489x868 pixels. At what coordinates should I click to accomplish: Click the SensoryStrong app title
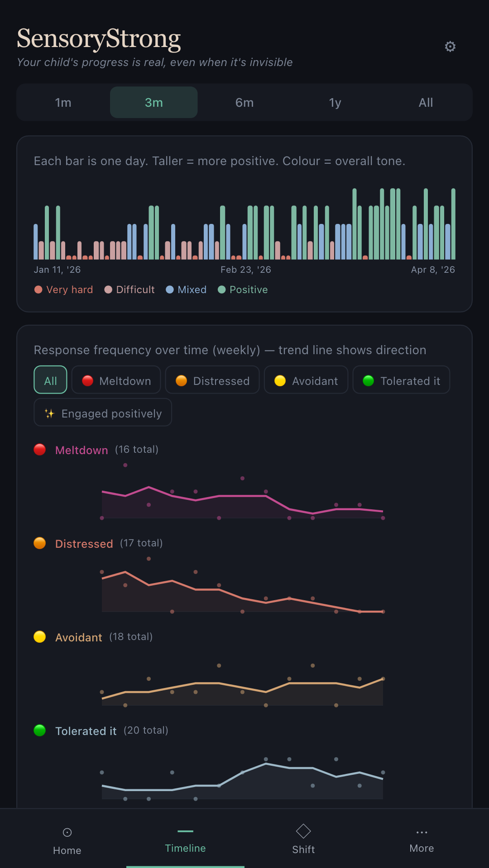[99, 39]
